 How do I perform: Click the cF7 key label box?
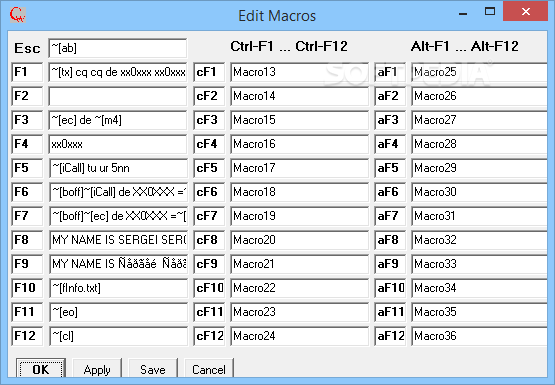click(x=209, y=216)
